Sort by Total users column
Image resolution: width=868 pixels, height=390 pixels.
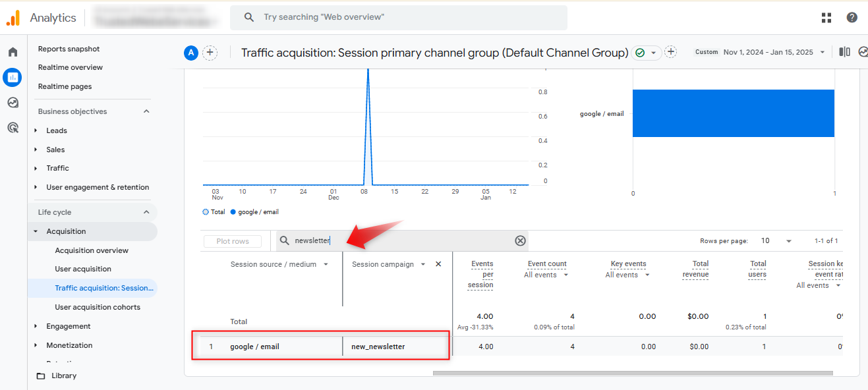tap(758, 269)
